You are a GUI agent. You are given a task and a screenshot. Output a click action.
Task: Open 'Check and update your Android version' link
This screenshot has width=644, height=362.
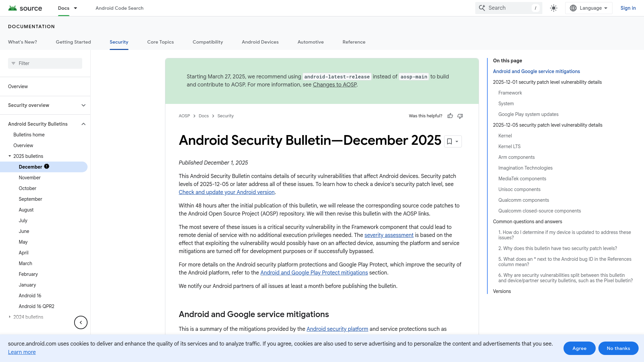point(226,192)
